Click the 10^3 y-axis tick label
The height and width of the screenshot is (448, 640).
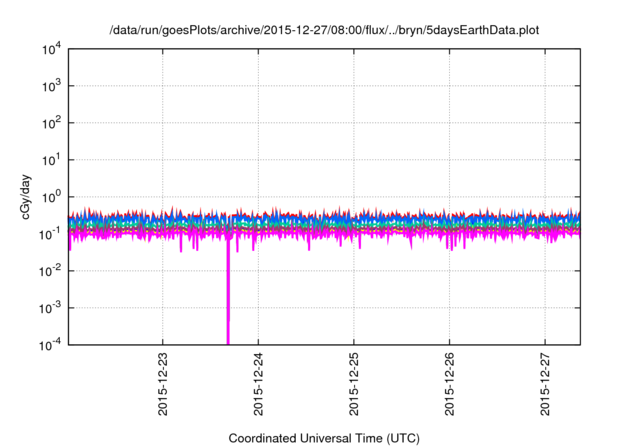click(51, 86)
